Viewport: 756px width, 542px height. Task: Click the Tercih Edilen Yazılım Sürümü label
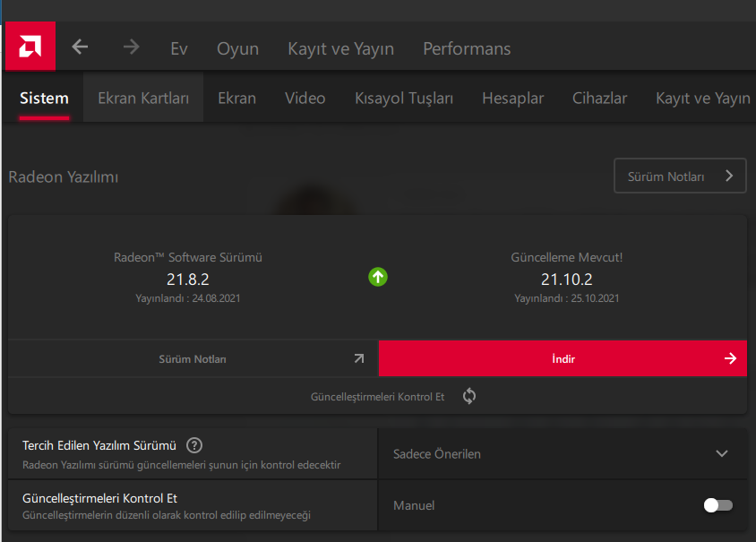click(99, 445)
